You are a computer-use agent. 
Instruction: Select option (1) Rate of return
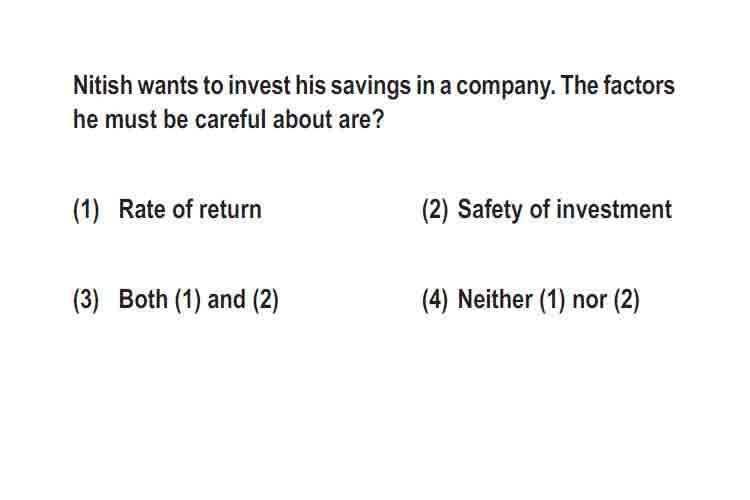point(167,210)
